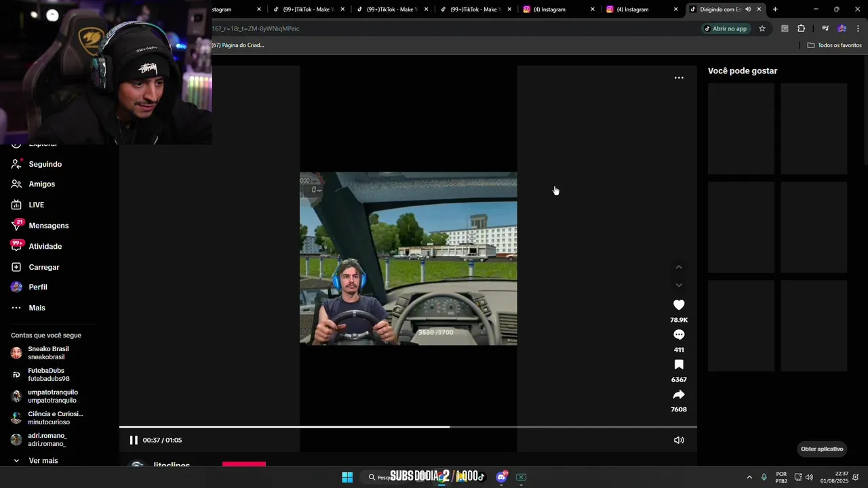The height and width of the screenshot is (488, 868).
Task: Mute the video with the speaker icon
Action: [x=679, y=440]
